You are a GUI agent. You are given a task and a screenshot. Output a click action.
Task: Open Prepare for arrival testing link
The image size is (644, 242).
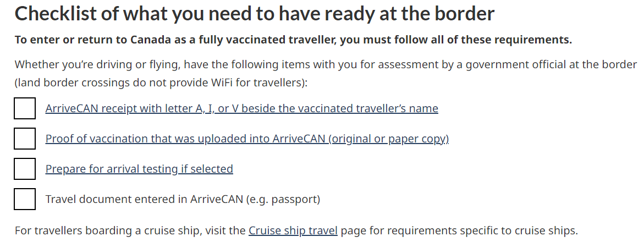pyautogui.click(x=111, y=169)
